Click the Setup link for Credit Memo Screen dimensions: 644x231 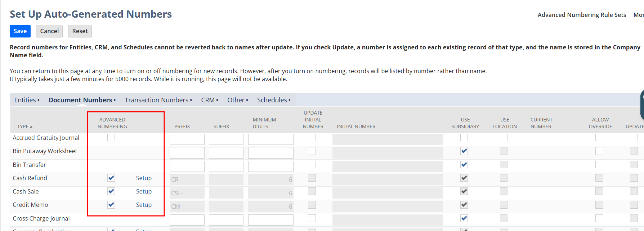pyautogui.click(x=144, y=205)
